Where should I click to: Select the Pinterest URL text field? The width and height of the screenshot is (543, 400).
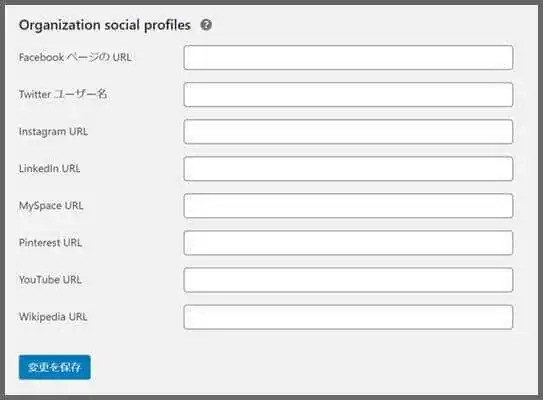click(348, 243)
